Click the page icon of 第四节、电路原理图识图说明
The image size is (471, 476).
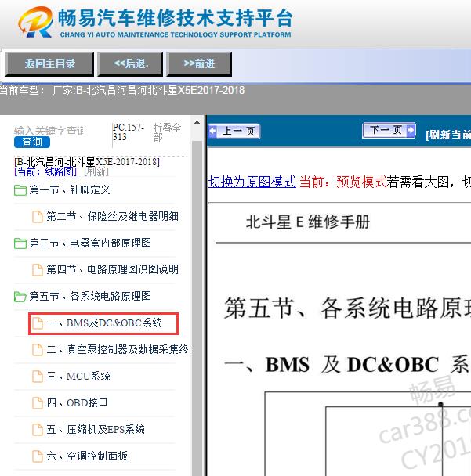tap(38, 270)
